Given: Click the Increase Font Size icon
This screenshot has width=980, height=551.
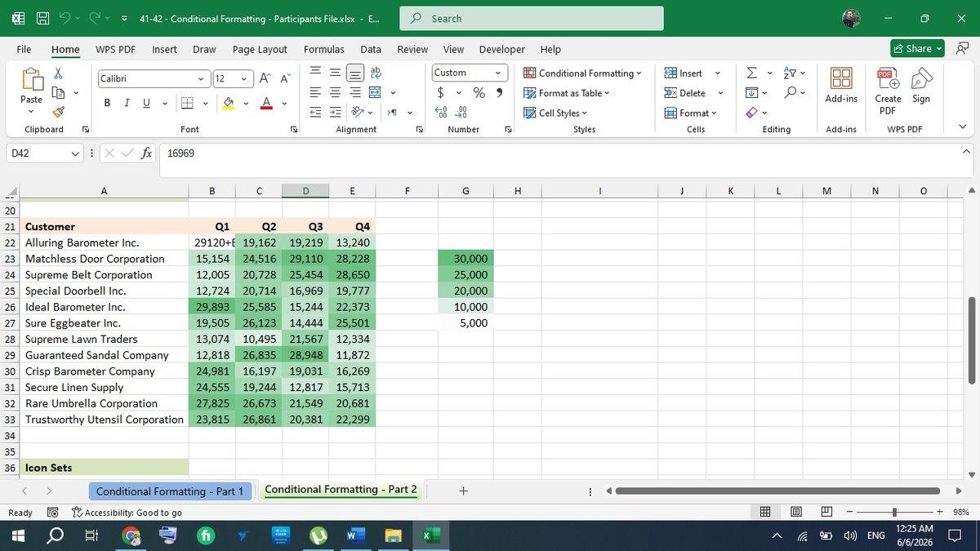Looking at the screenshot, I should [x=265, y=79].
